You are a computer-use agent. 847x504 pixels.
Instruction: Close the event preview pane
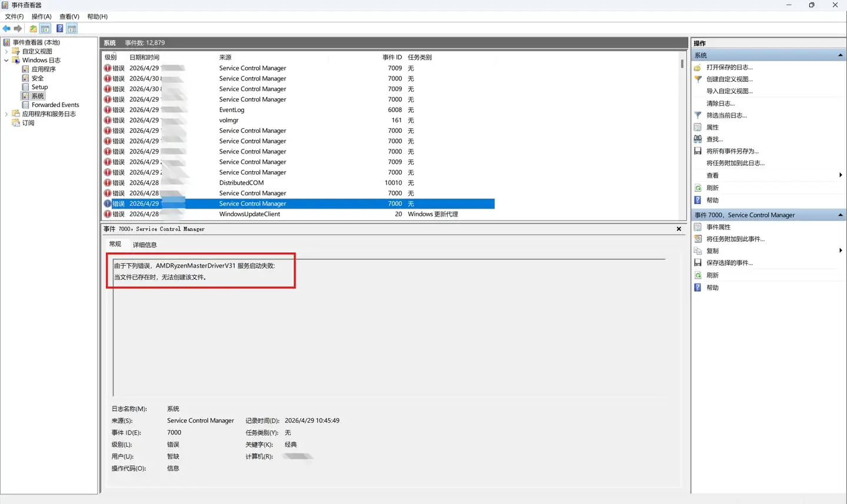(x=679, y=229)
